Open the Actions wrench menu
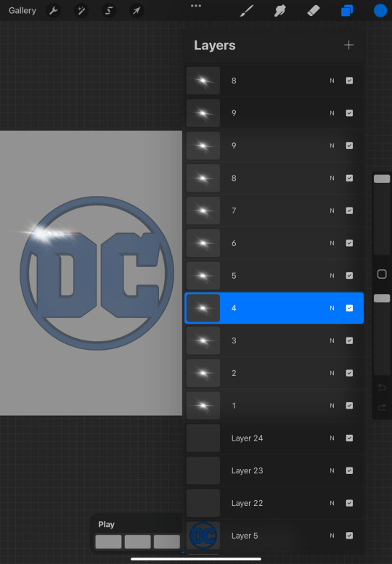 [x=54, y=11]
